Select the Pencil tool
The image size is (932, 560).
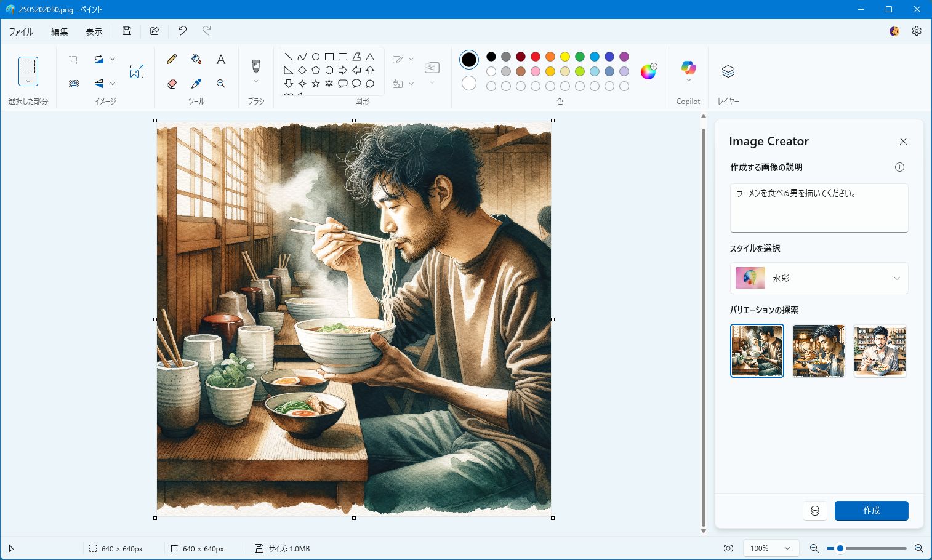pyautogui.click(x=172, y=60)
